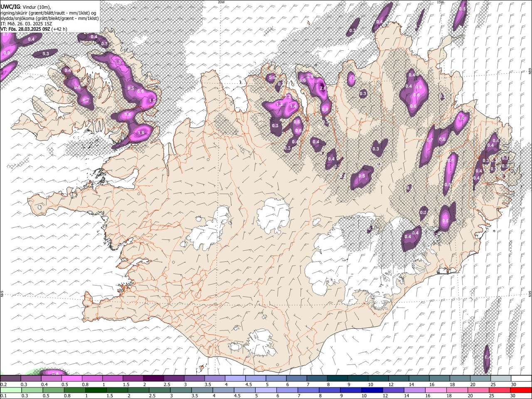
Task: Click the palest green swatch between 0.1 and 0.3 in lower legend row
Action: pyautogui.click(x=10, y=390)
